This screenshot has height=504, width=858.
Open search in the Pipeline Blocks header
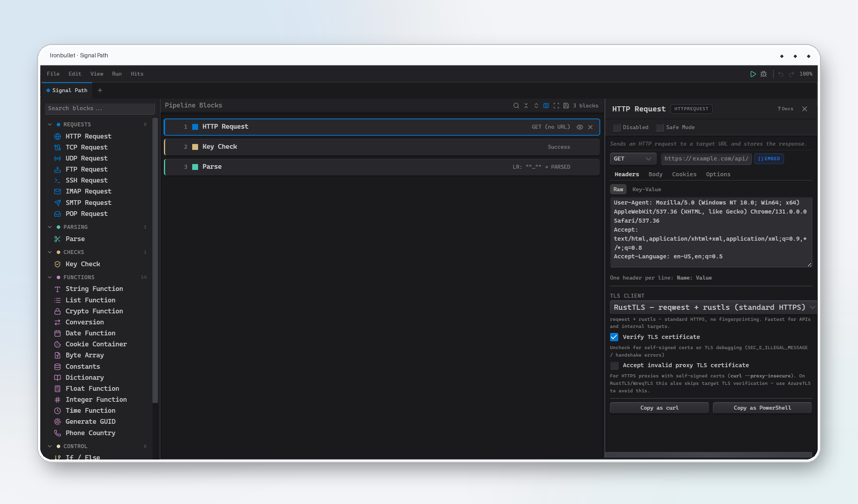(x=516, y=106)
